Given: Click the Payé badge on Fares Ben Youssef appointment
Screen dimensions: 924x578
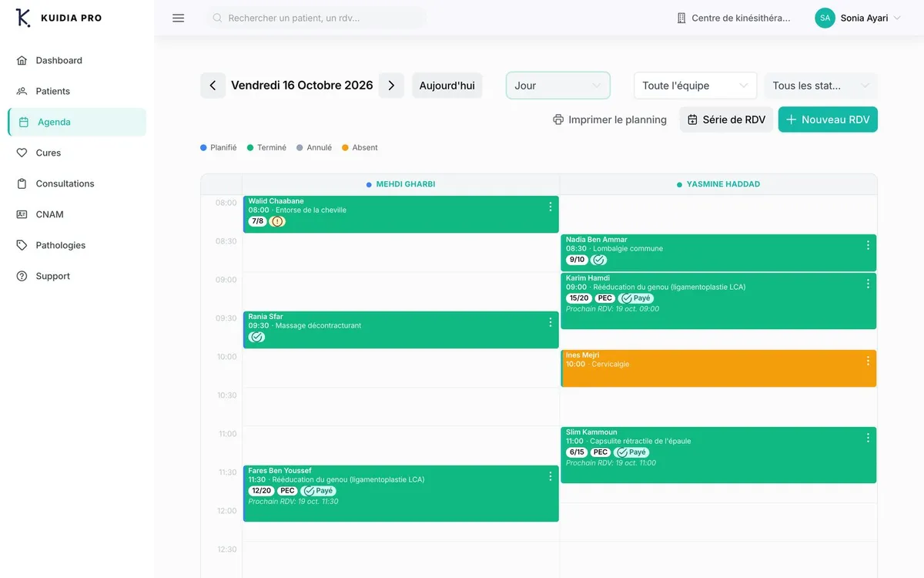Looking at the screenshot, I should click(x=319, y=491).
